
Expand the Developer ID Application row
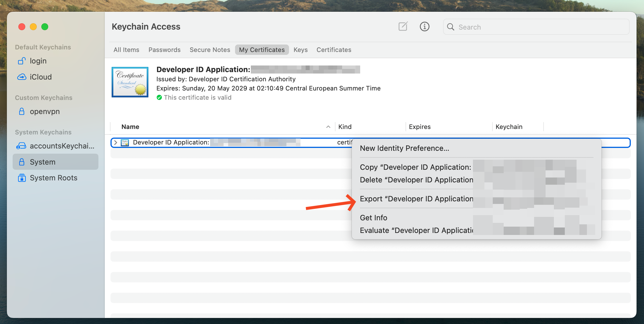click(x=115, y=142)
